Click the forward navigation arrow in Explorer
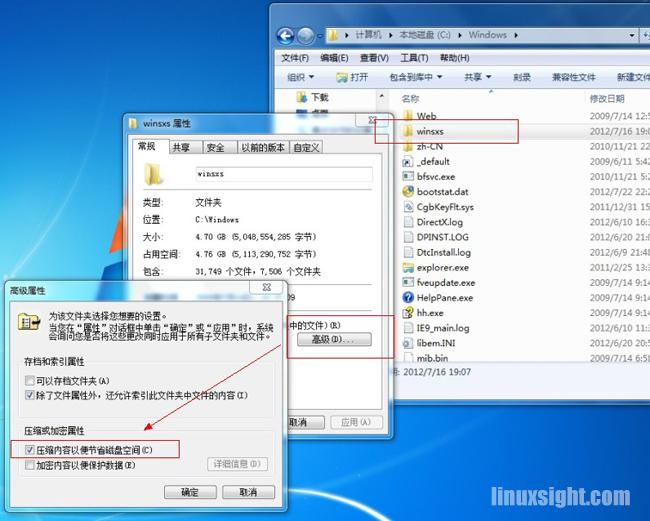Viewport: 650px width, 521px height. click(x=306, y=36)
